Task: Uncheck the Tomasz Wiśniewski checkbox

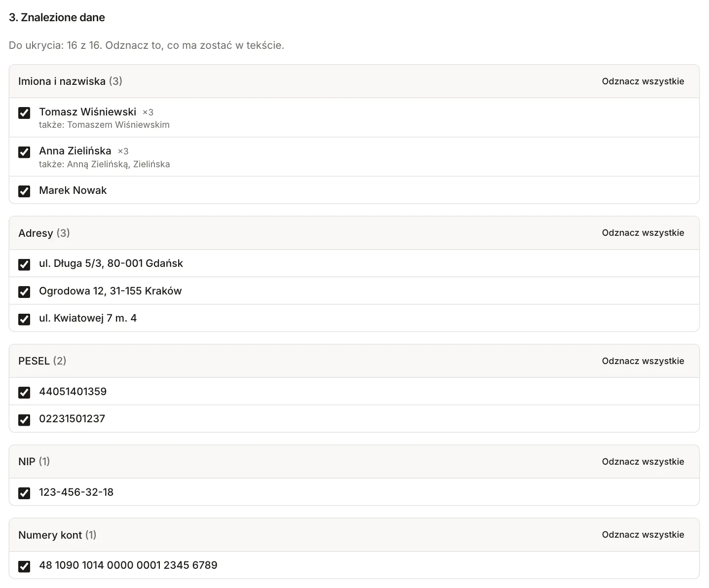Action: click(x=24, y=113)
